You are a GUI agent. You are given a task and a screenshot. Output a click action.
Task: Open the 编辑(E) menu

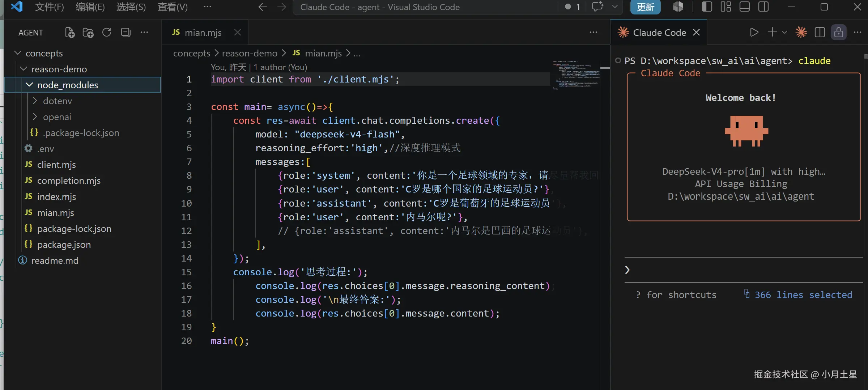pyautogui.click(x=90, y=7)
